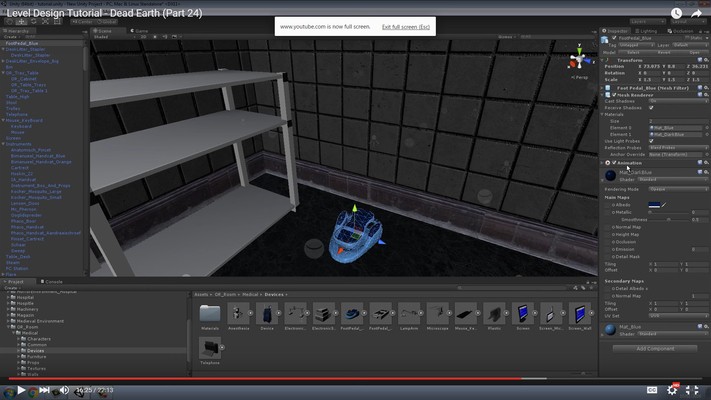Open the Shaded draw mode dropdown

[x=113, y=37]
